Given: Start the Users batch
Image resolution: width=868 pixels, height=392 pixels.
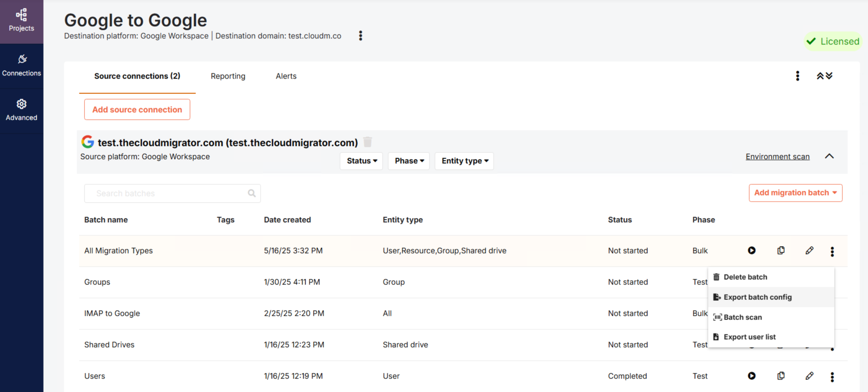Looking at the screenshot, I should 751,376.
